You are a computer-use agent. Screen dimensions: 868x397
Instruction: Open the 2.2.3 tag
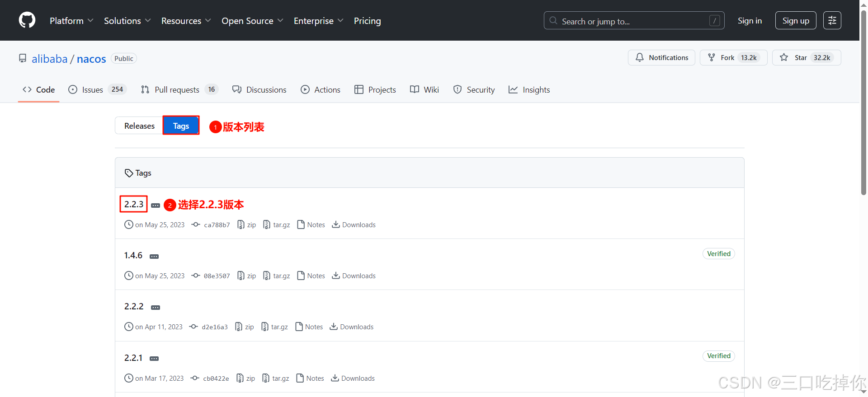point(134,204)
